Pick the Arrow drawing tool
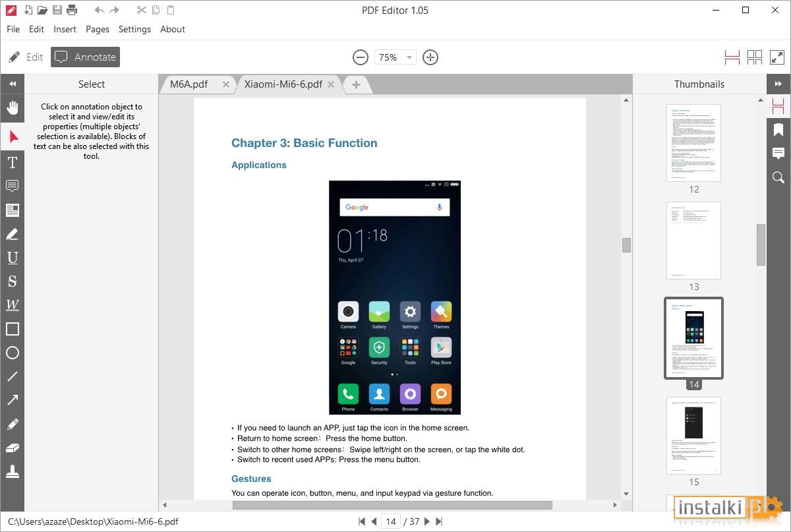 pyautogui.click(x=13, y=400)
